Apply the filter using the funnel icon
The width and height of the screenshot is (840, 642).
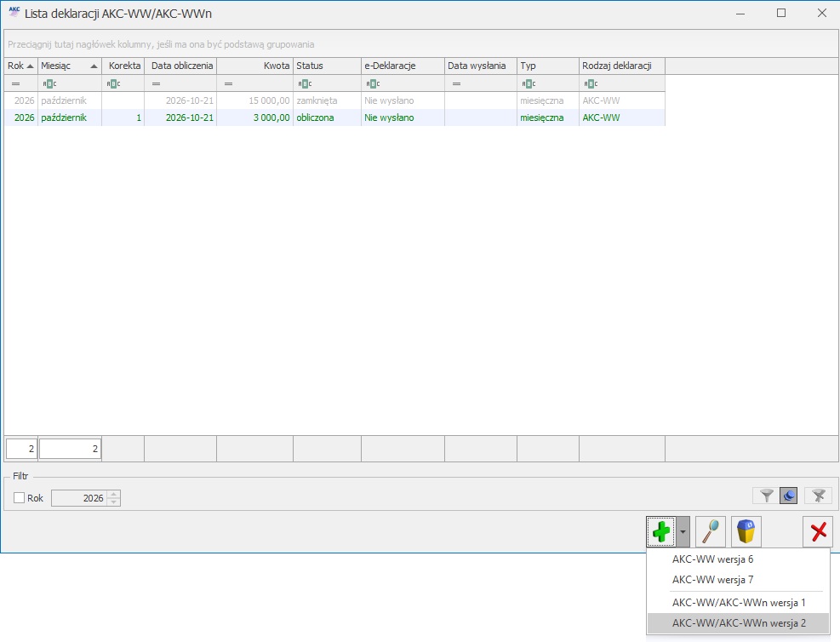pos(767,496)
